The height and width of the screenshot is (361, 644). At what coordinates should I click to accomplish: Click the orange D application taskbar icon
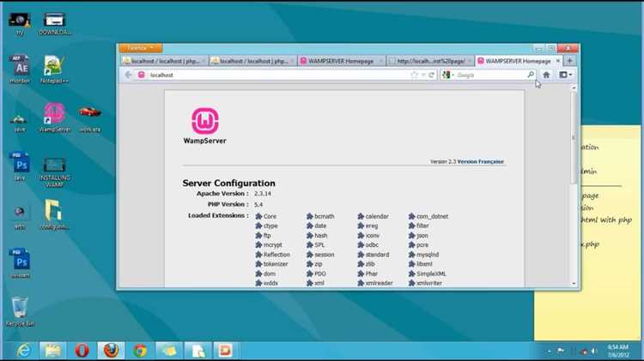pos(225,351)
